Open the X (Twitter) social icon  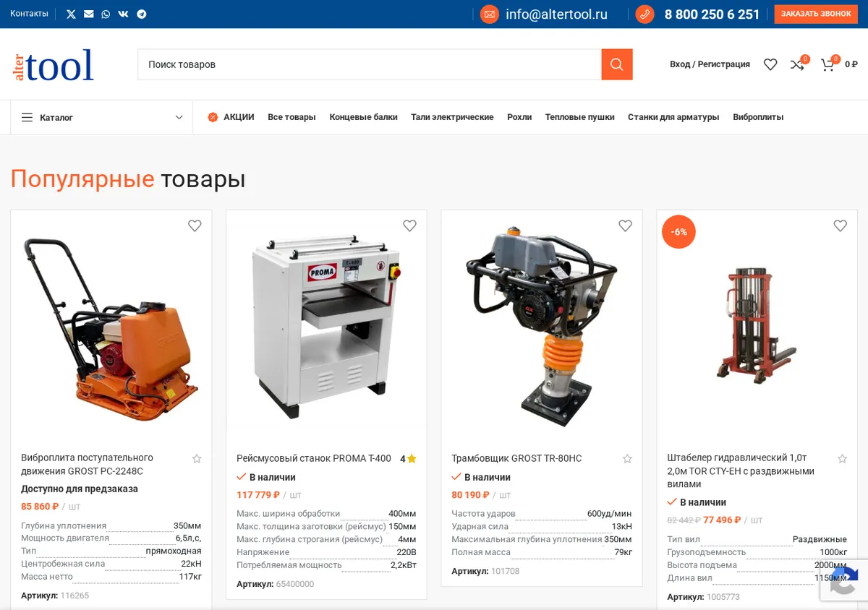(71, 14)
